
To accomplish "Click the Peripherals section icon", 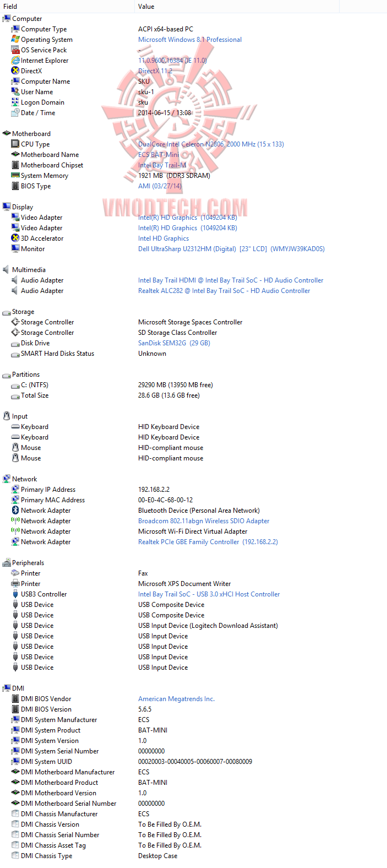I will tap(7, 563).
